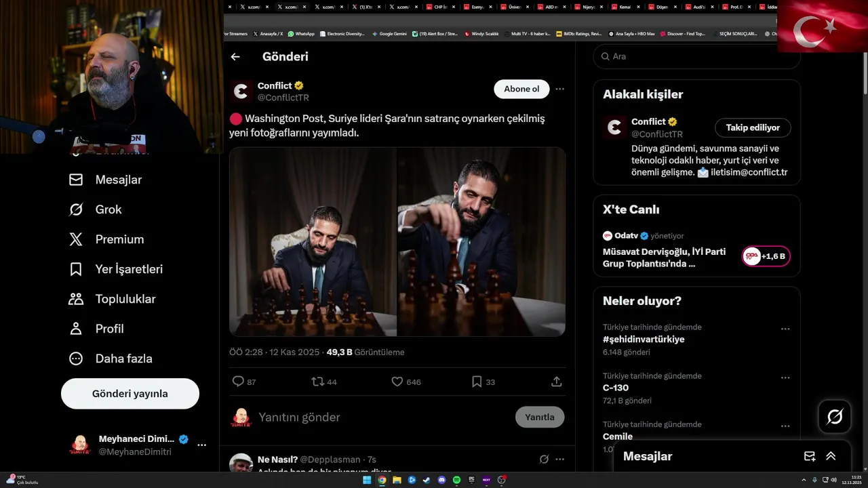Open WhatsApp bookmark in bookmarks bar
The height and width of the screenshot is (488, 868).
(301, 34)
